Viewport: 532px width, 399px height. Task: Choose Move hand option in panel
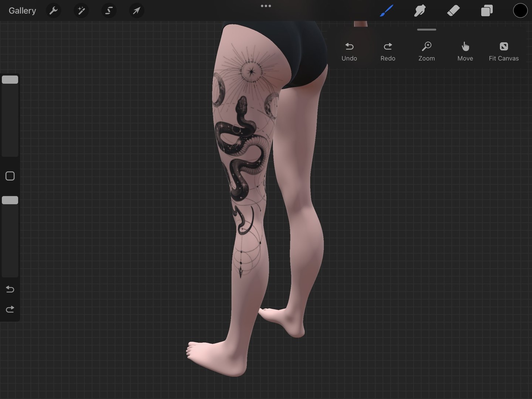(465, 52)
